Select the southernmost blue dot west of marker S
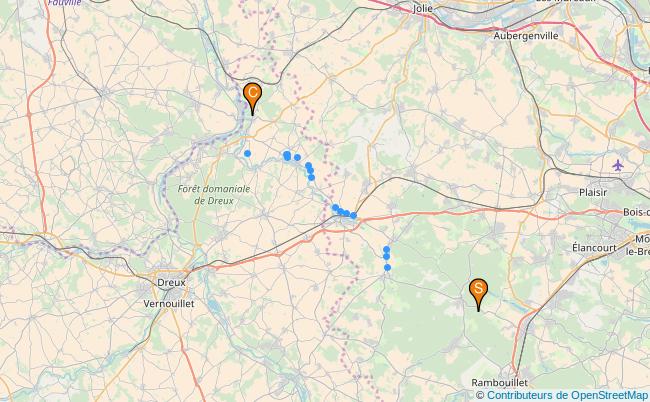Image resolution: width=650 pixels, height=402 pixels. [x=387, y=268]
